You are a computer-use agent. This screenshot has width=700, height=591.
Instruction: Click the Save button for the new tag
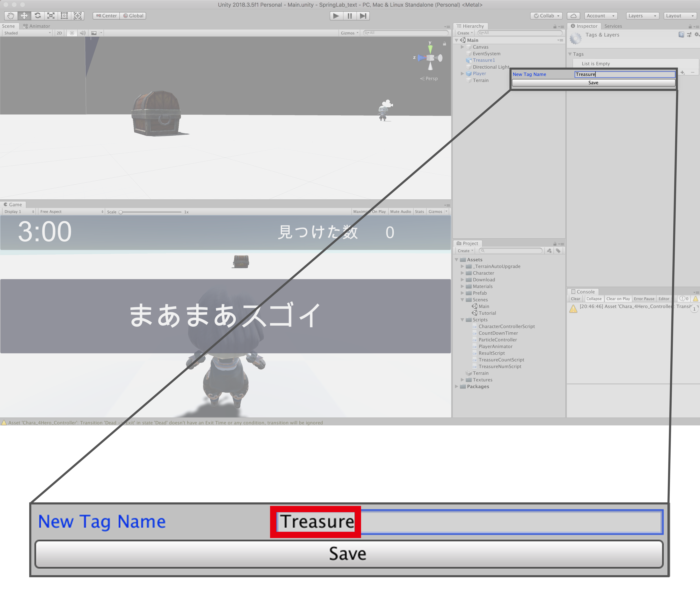tap(593, 83)
